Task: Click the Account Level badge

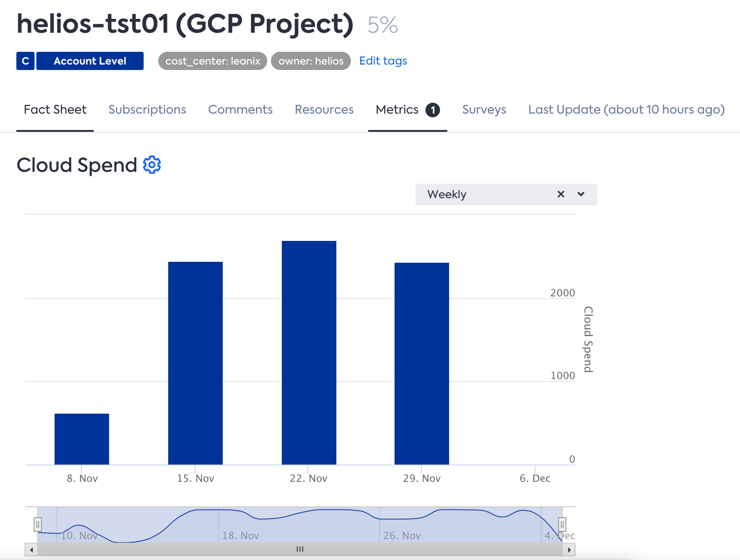Action: point(90,61)
